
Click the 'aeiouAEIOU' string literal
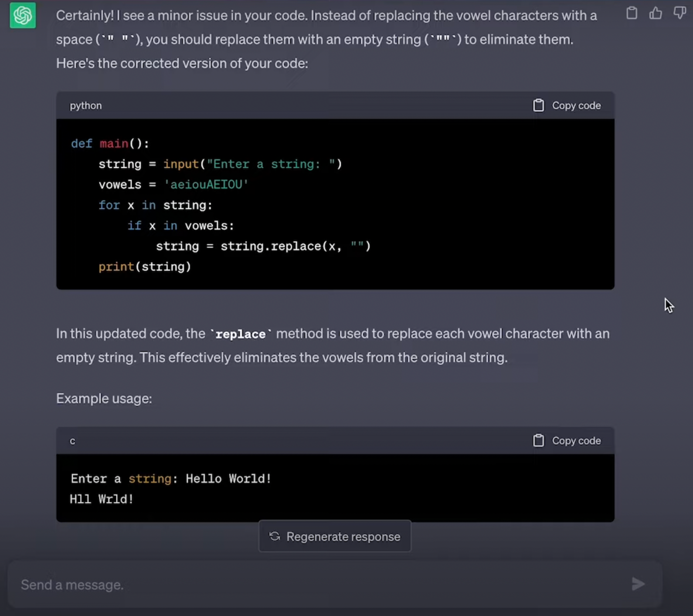point(206,184)
